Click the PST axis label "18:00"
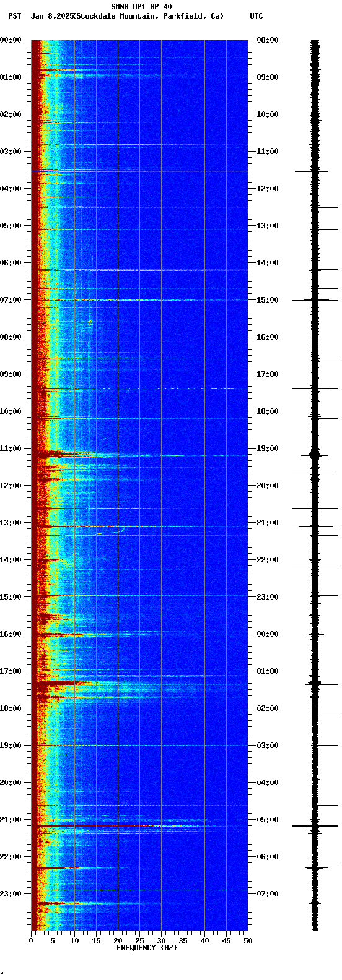The image size is (342, 980). 11,708
